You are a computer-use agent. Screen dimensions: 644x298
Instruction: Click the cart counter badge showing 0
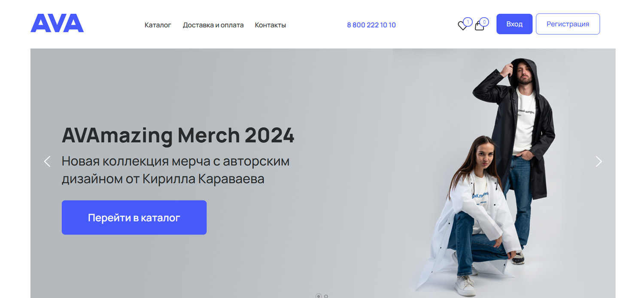[x=484, y=21]
